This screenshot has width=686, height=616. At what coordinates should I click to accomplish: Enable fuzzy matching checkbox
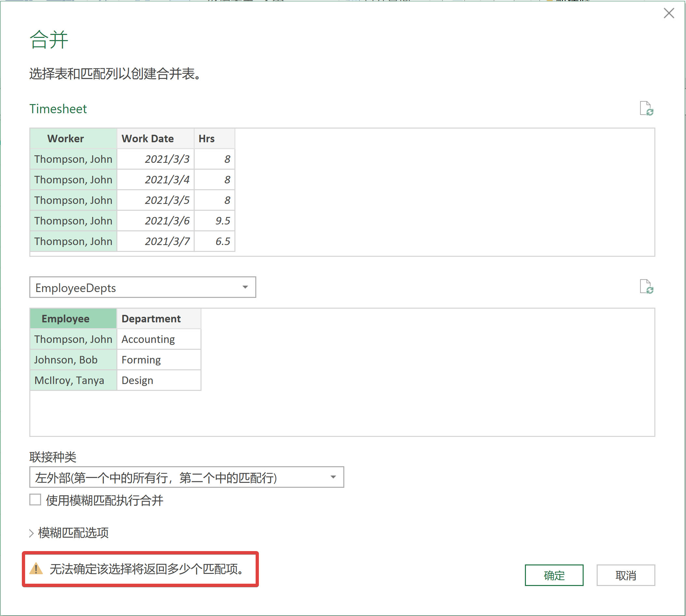pyautogui.click(x=35, y=500)
